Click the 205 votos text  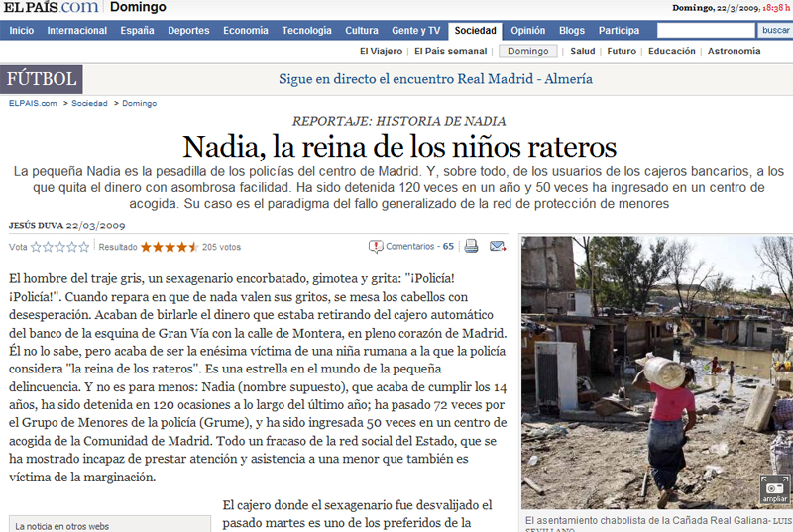click(221, 247)
